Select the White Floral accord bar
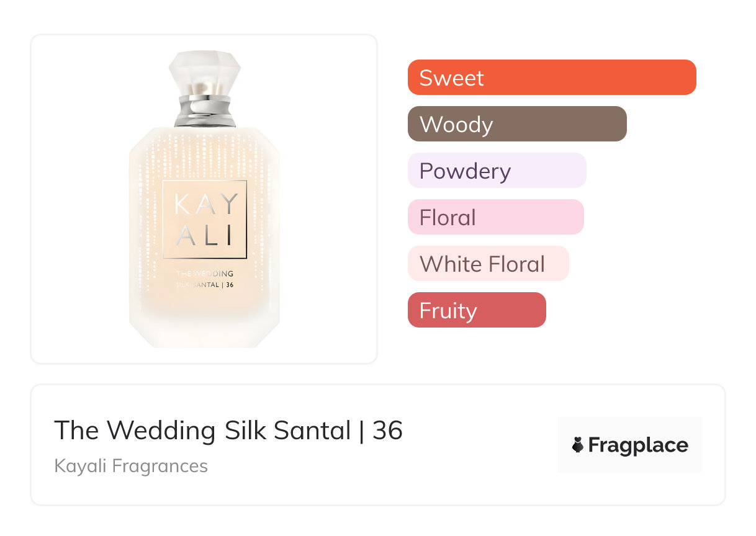 (x=488, y=264)
